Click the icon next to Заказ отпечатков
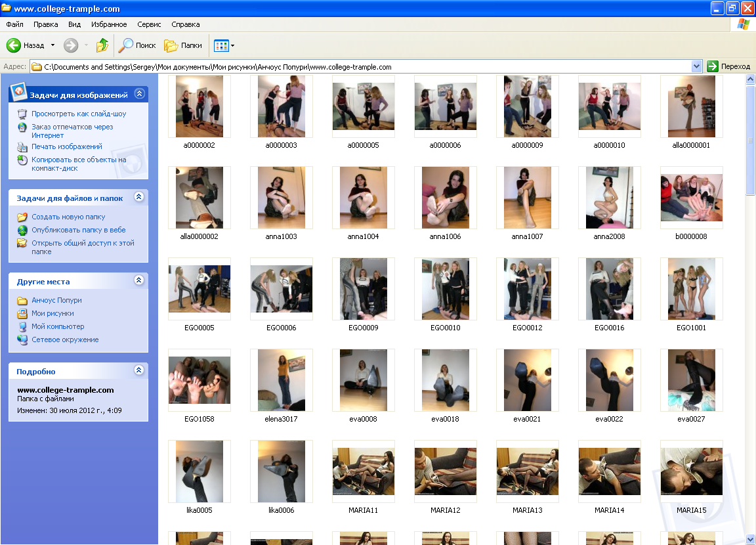The height and width of the screenshot is (545, 756). 22,127
